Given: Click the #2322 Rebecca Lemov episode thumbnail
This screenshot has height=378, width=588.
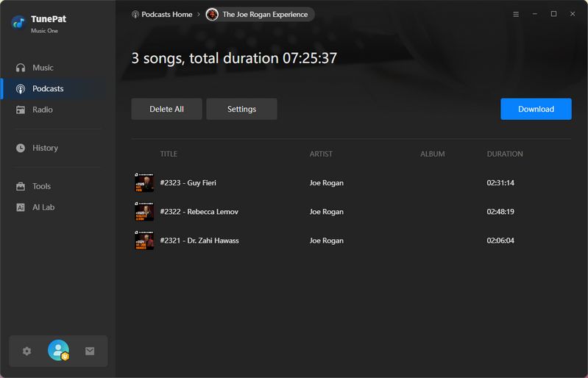Looking at the screenshot, I should [144, 212].
